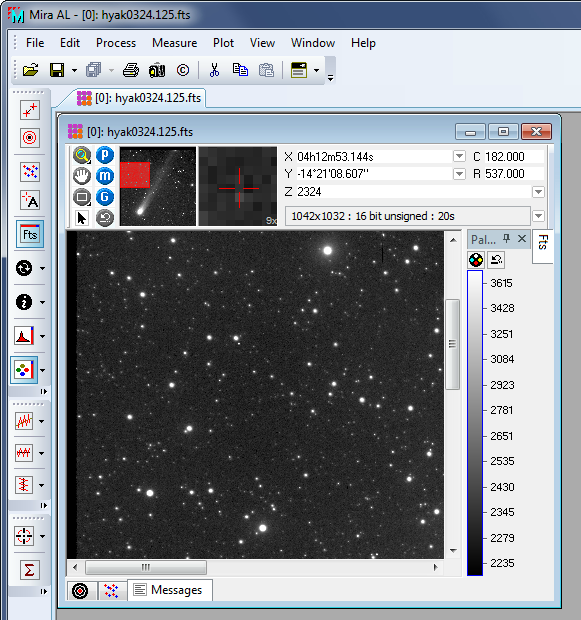Open the Measure menu

pos(174,43)
